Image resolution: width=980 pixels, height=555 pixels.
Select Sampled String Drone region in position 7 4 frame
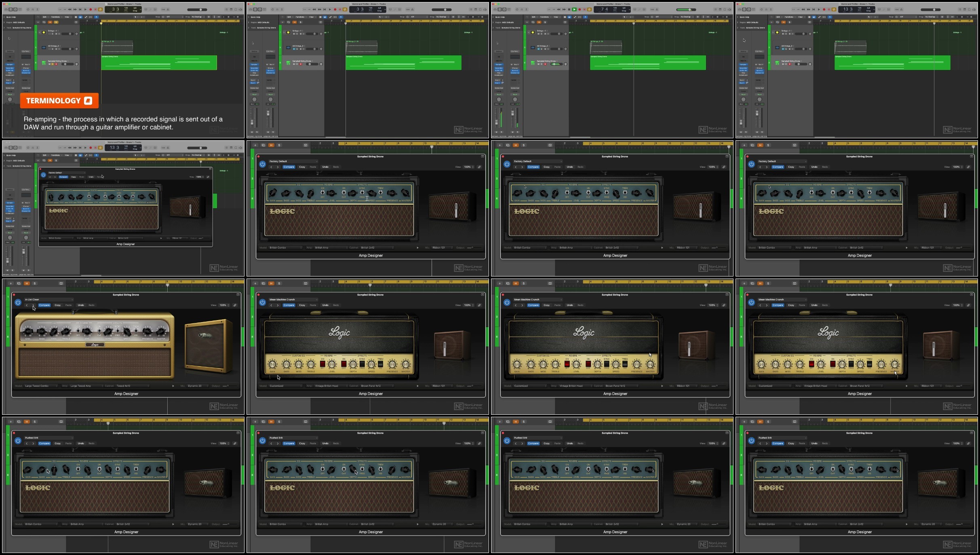click(x=648, y=63)
